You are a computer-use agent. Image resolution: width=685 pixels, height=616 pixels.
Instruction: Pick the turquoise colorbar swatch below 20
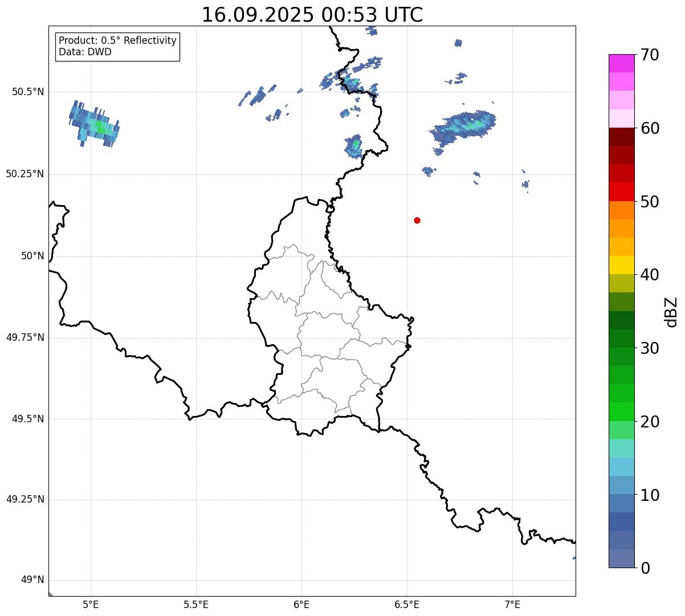tap(622, 448)
